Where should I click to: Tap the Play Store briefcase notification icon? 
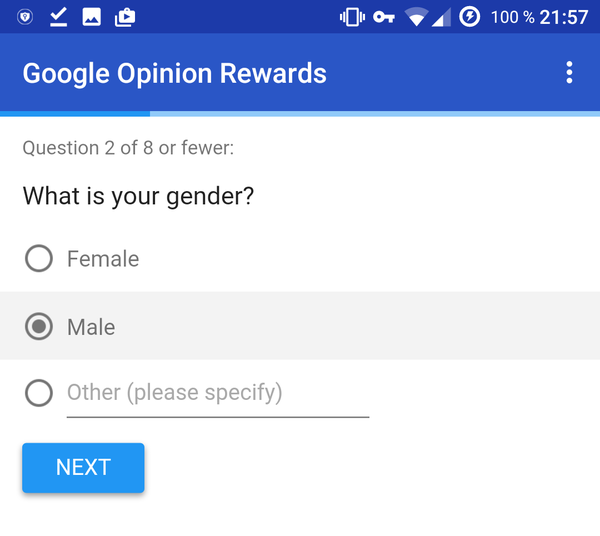tap(125, 17)
